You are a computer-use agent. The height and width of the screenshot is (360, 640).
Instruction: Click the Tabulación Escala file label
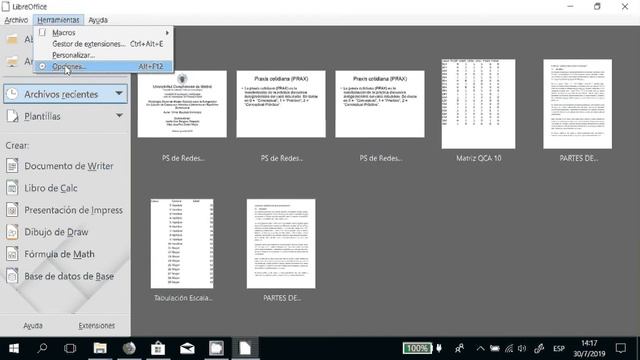(183, 298)
